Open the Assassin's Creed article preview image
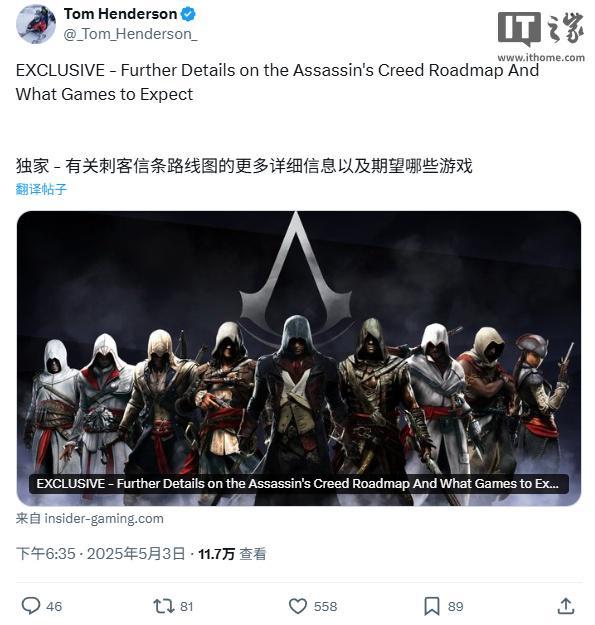The image size is (595, 625). coord(298,358)
